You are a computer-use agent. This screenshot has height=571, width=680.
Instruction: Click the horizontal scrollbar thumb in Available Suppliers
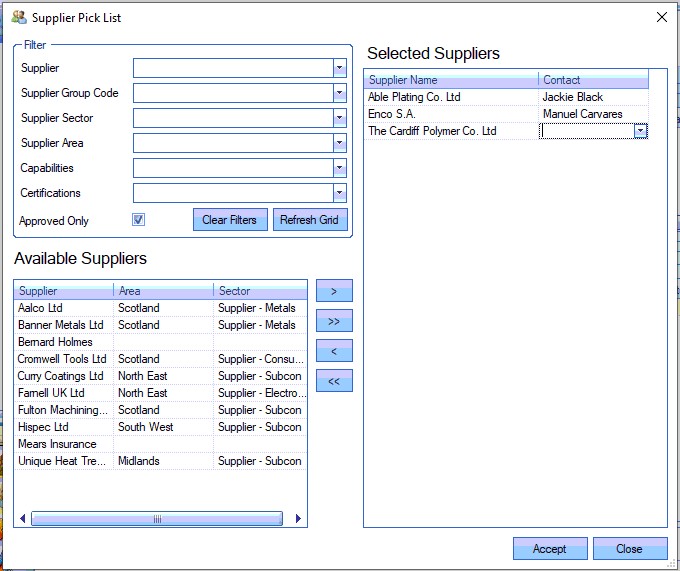[x=157, y=519]
